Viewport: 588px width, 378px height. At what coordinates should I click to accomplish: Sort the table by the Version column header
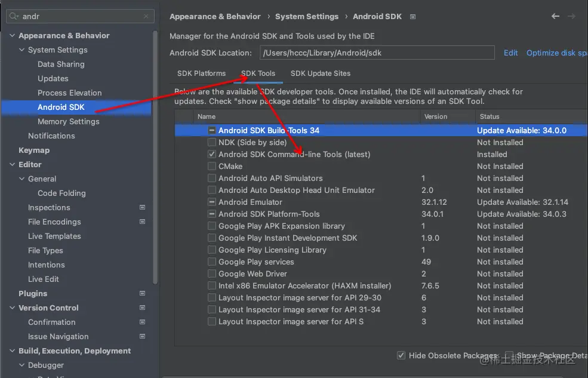coord(448,116)
